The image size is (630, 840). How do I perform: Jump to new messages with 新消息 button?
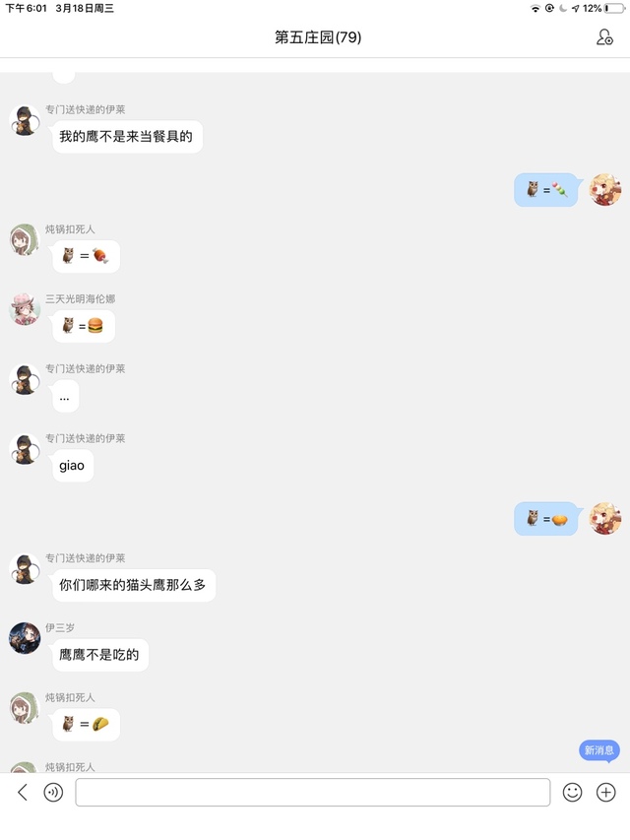[599, 750]
